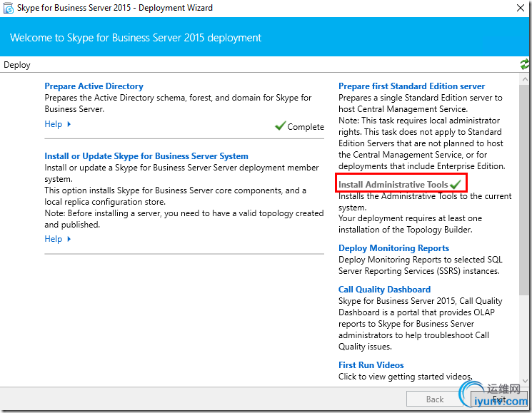View the First Run Videos
Image resolution: width=532 pixels, height=413 pixels.
pyautogui.click(x=371, y=365)
